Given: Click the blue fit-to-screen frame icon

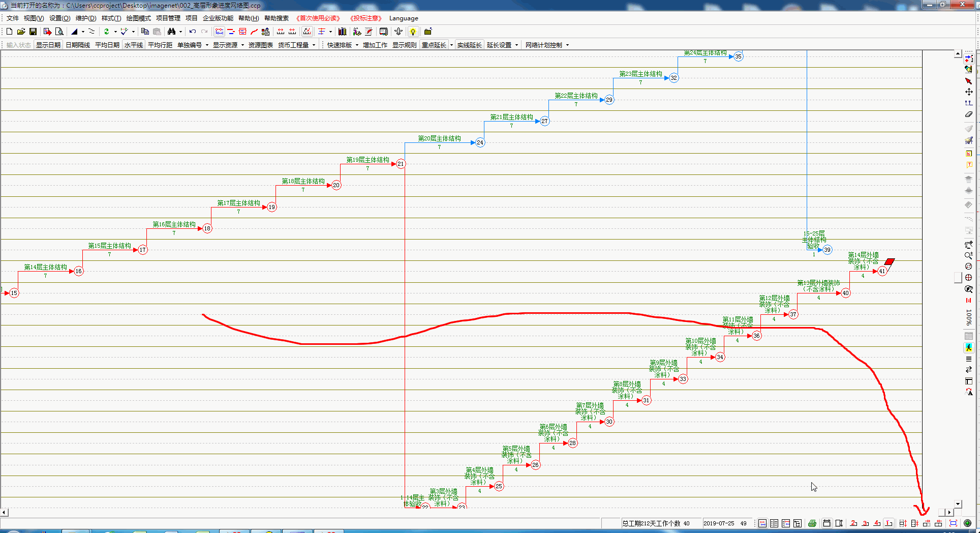Looking at the screenshot, I should coord(954,523).
